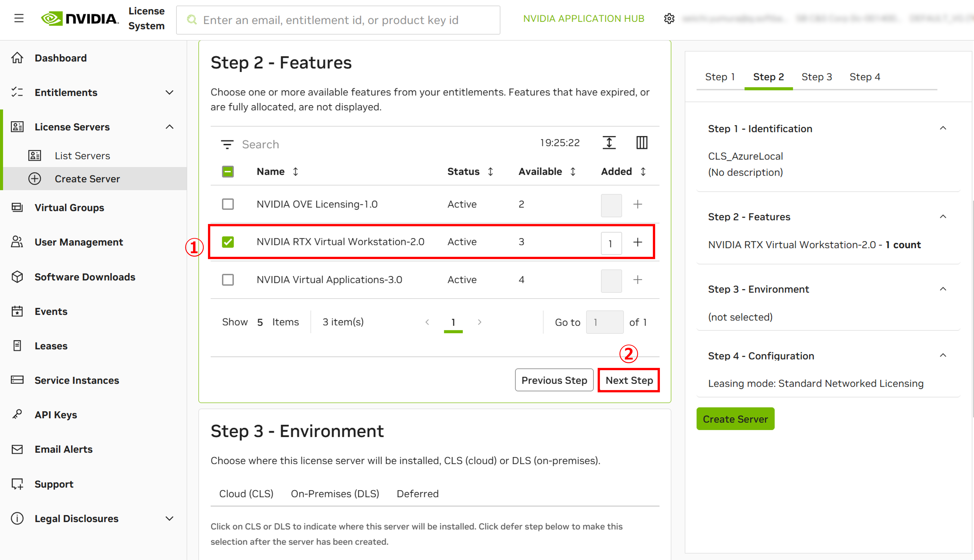Screen dimensions: 974x560
Task: Select the Deferred environment tab
Action: click(x=417, y=493)
